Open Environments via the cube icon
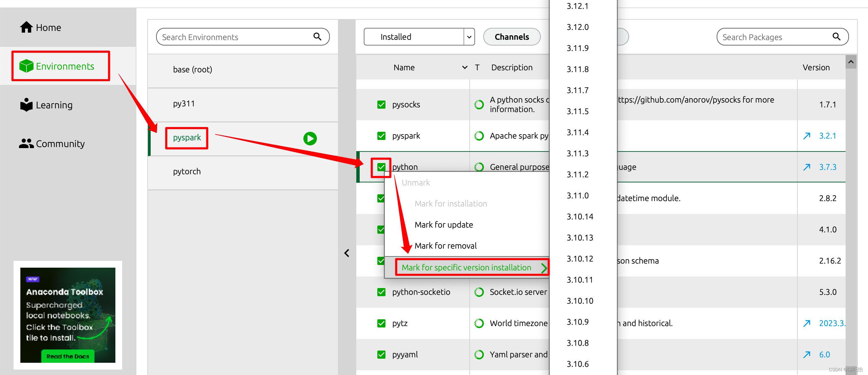 [x=26, y=66]
